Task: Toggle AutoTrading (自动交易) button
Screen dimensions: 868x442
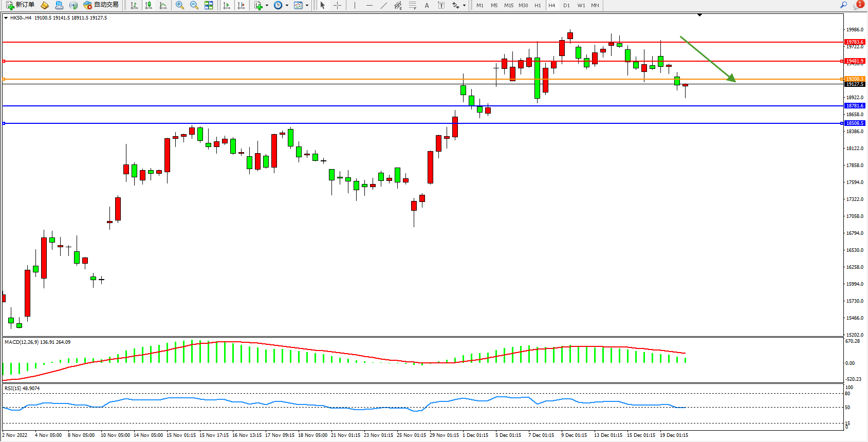Action: click(101, 5)
